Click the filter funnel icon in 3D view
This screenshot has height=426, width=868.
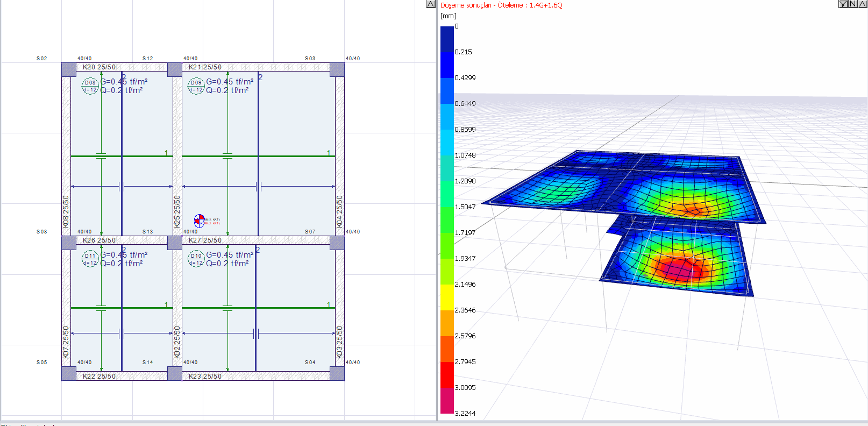coord(843,4)
